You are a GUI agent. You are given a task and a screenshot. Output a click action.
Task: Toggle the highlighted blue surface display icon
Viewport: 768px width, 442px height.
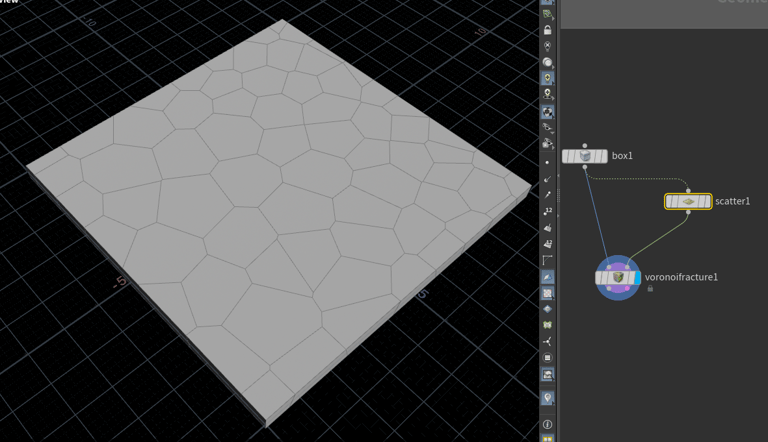(x=548, y=277)
